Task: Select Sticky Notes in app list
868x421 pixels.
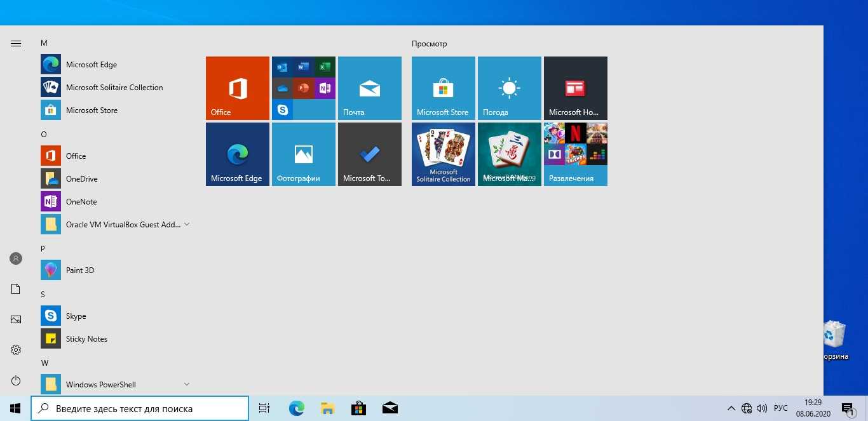Action: (86, 339)
